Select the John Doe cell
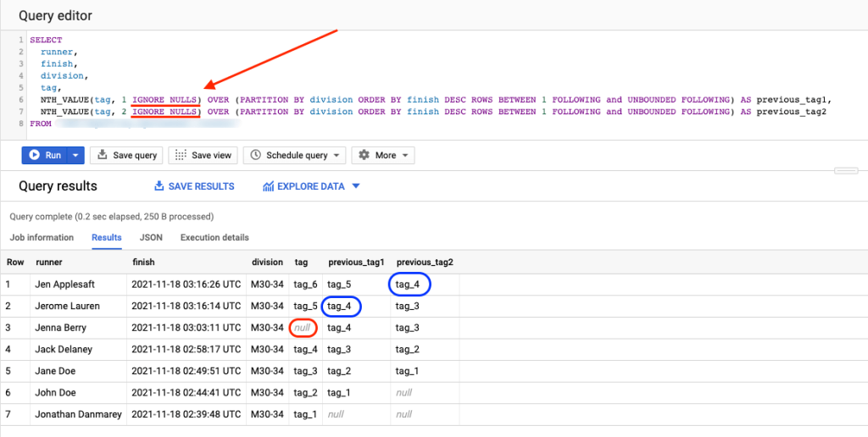This screenshot has width=868, height=437. coord(79,393)
